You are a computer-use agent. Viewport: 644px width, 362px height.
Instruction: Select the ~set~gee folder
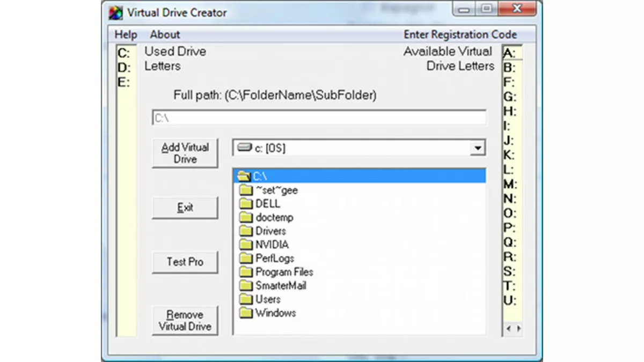pyautogui.click(x=268, y=190)
